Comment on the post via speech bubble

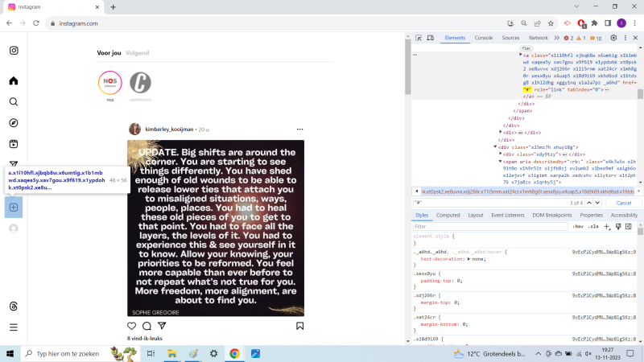(147, 326)
